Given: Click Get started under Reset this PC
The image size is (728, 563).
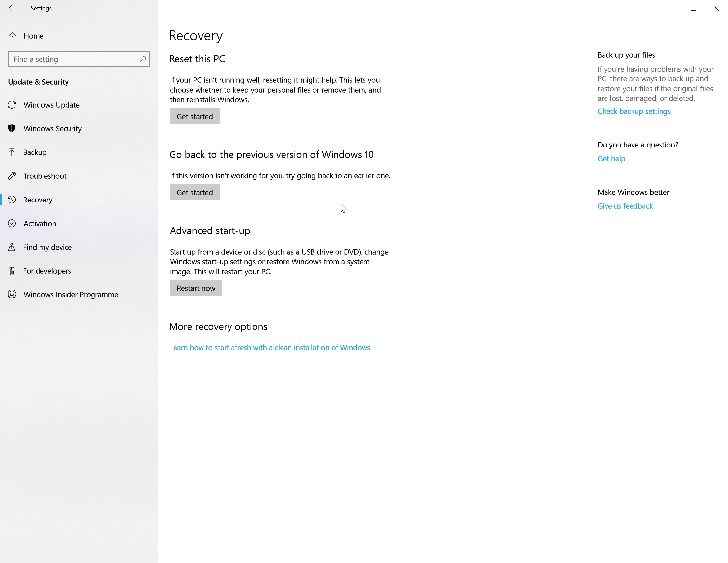Looking at the screenshot, I should [x=195, y=116].
